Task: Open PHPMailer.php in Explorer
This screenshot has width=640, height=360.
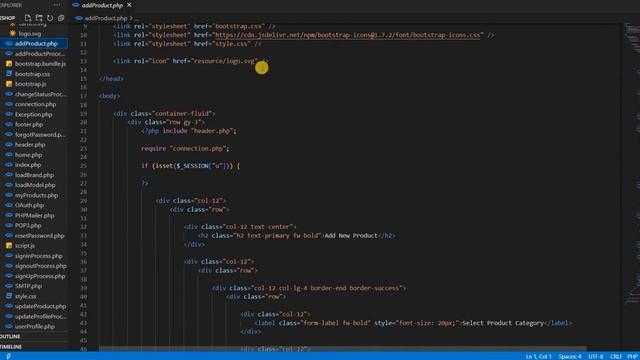Action: (x=34, y=215)
